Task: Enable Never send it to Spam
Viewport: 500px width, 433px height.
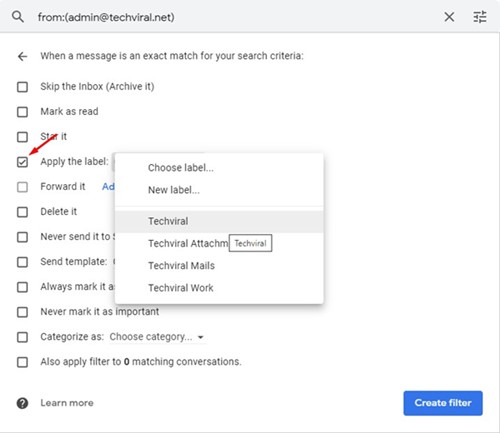Action: click(x=22, y=237)
